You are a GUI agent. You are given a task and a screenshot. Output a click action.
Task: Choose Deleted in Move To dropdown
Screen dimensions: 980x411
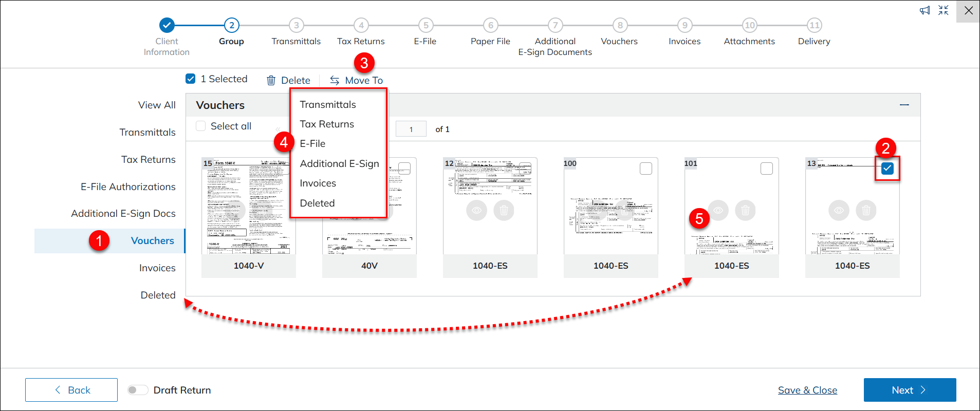tap(317, 203)
